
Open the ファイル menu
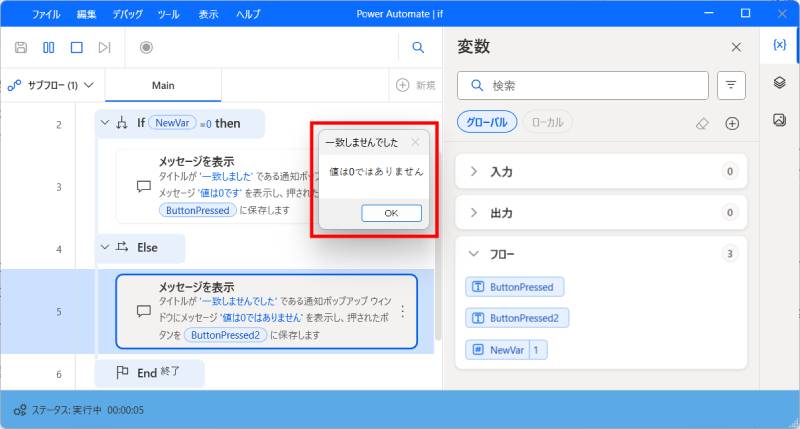click(45, 14)
